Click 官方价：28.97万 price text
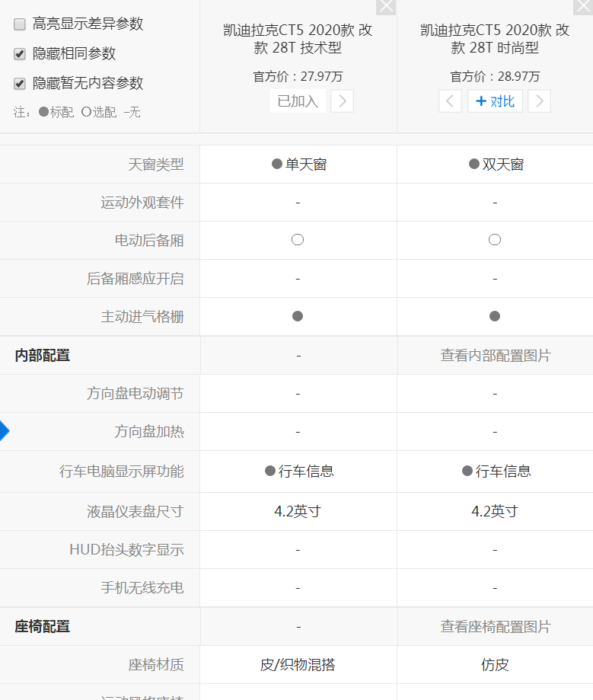Viewport: 593px width, 700px height. pyautogui.click(x=495, y=77)
